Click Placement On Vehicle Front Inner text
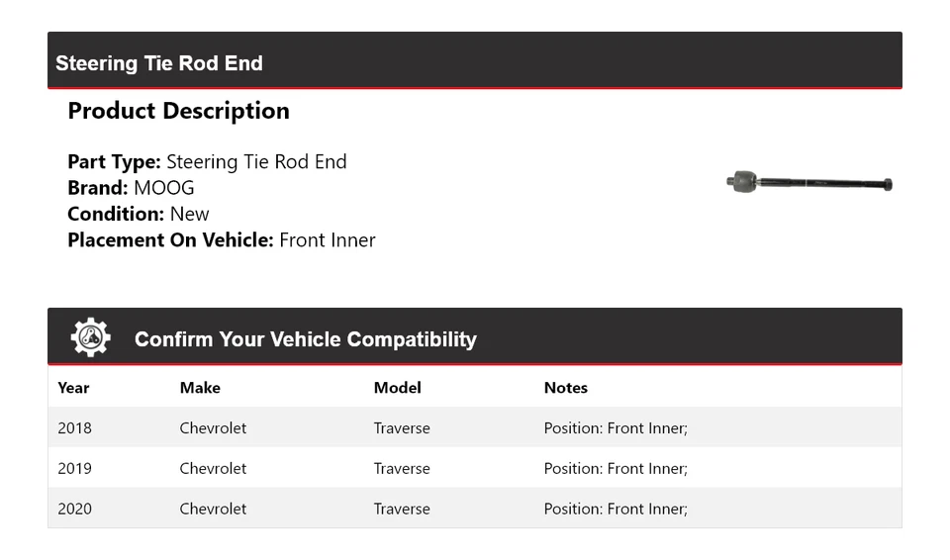Viewport: 950px width, 560px height. pyautogui.click(x=222, y=239)
